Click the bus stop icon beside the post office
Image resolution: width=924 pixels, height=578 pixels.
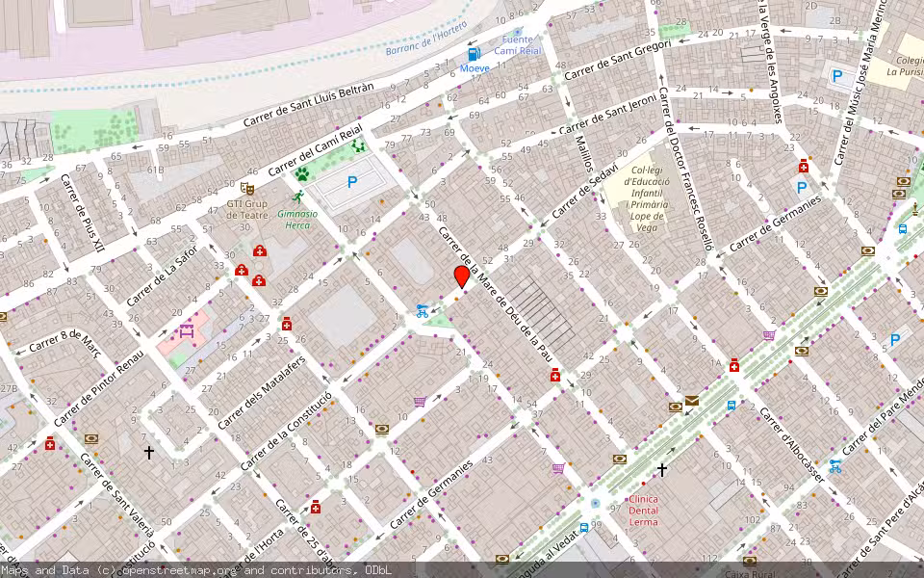point(731,406)
